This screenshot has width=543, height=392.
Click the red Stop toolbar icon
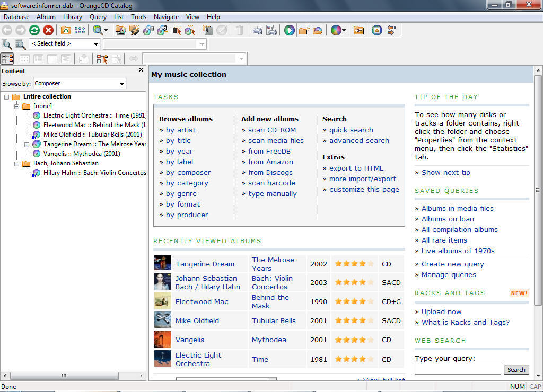pos(48,30)
